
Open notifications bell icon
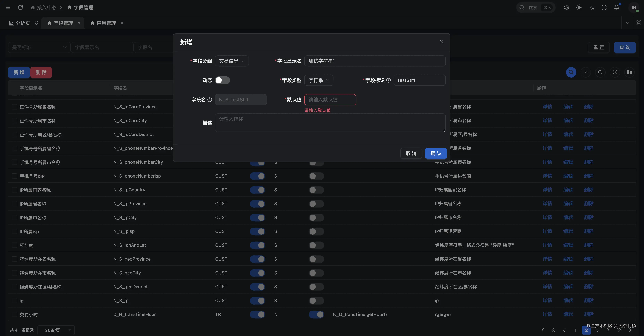[x=616, y=7]
